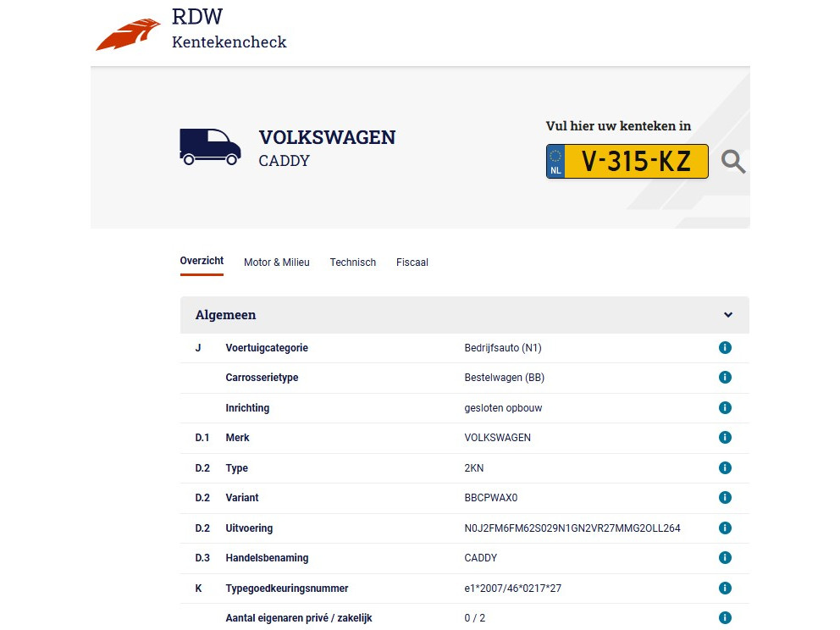Click 'Vul hier uw kenteken in' label
Image resolution: width=840 pixels, height=630 pixels.
pos(618,126)
